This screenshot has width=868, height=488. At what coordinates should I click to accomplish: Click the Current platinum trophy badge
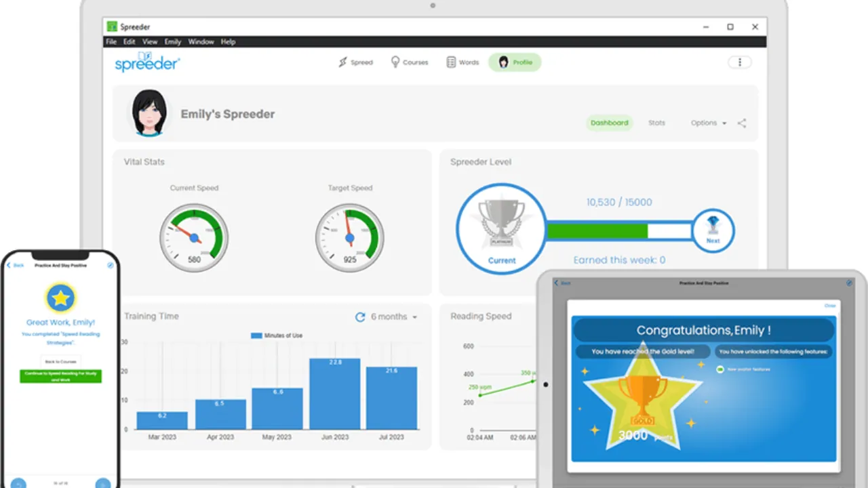(x=502, y=229)
